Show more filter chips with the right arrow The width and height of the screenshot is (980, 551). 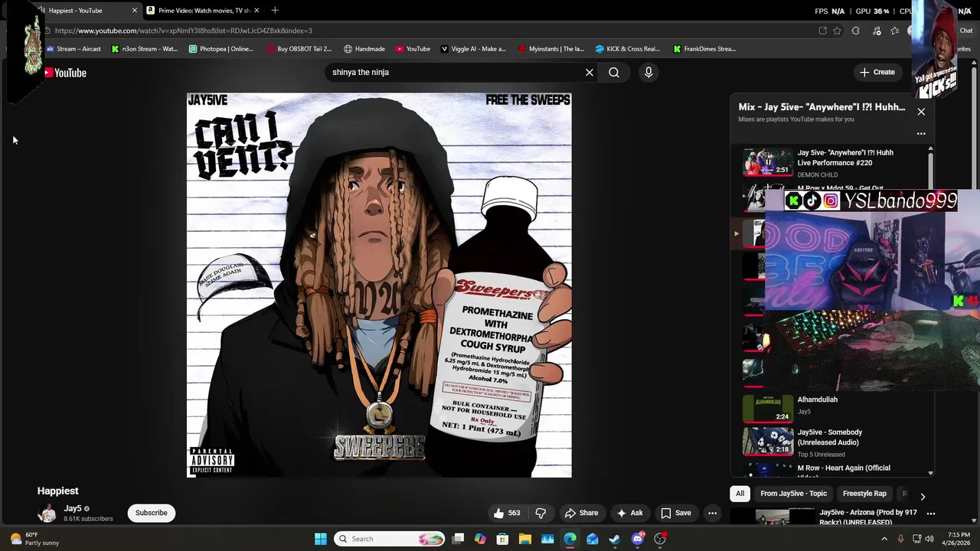(x=922, y=496)
